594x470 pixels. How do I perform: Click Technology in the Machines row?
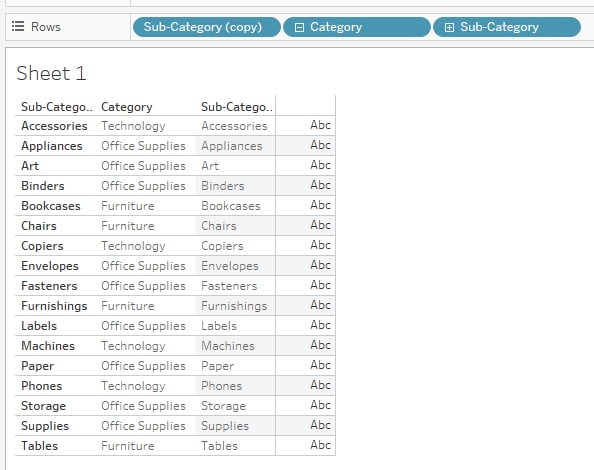pyautogui.click(x=133, y=346)
